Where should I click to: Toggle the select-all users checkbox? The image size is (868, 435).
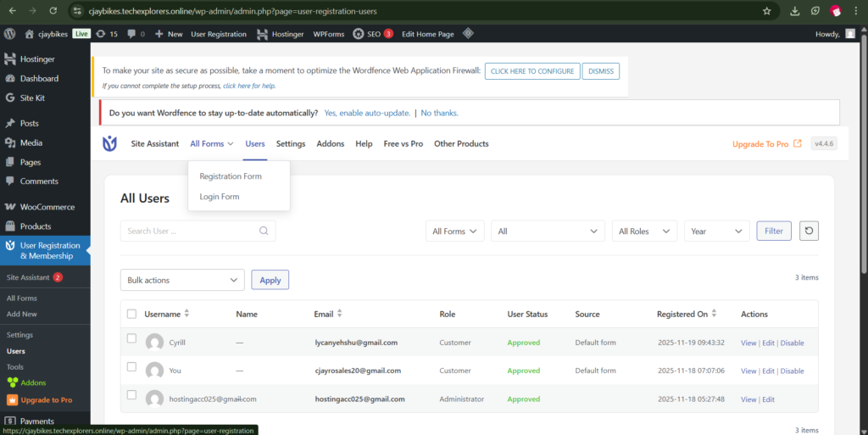pyautogui.click(x=131, y=314)
